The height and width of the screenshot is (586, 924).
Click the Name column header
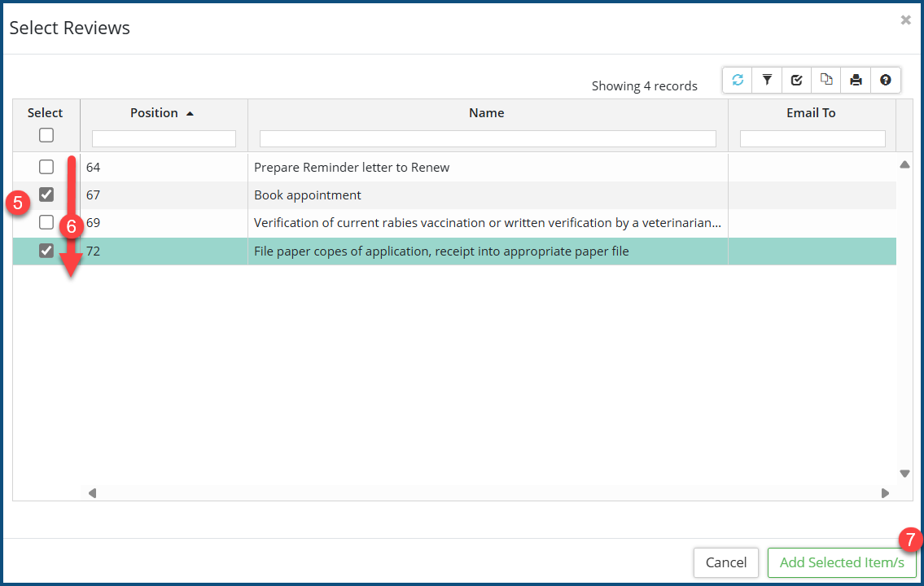[486, 113]
